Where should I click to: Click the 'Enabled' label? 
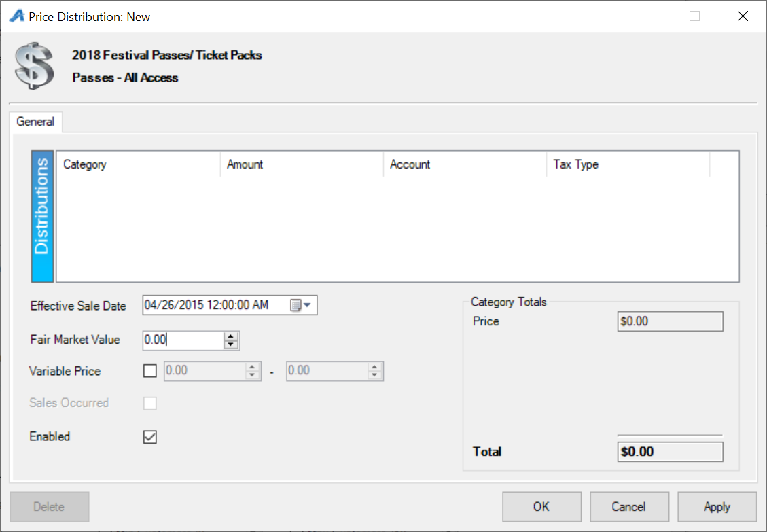coord(50,437)
